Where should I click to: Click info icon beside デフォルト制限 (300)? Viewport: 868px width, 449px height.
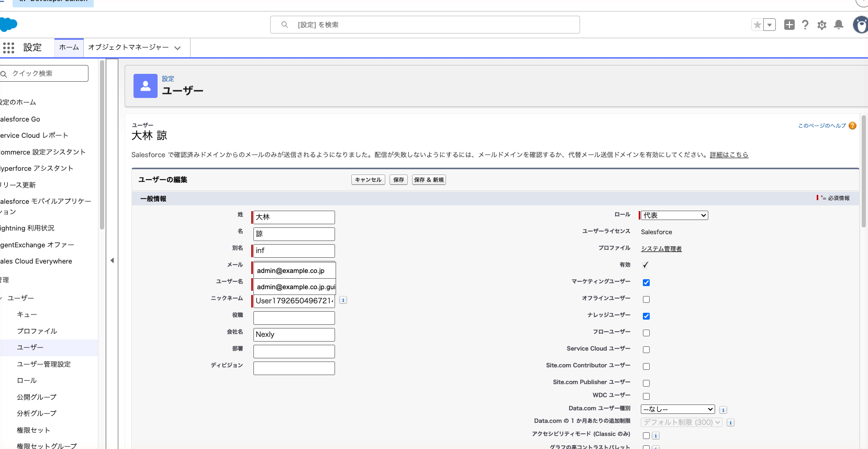point(730,422)
